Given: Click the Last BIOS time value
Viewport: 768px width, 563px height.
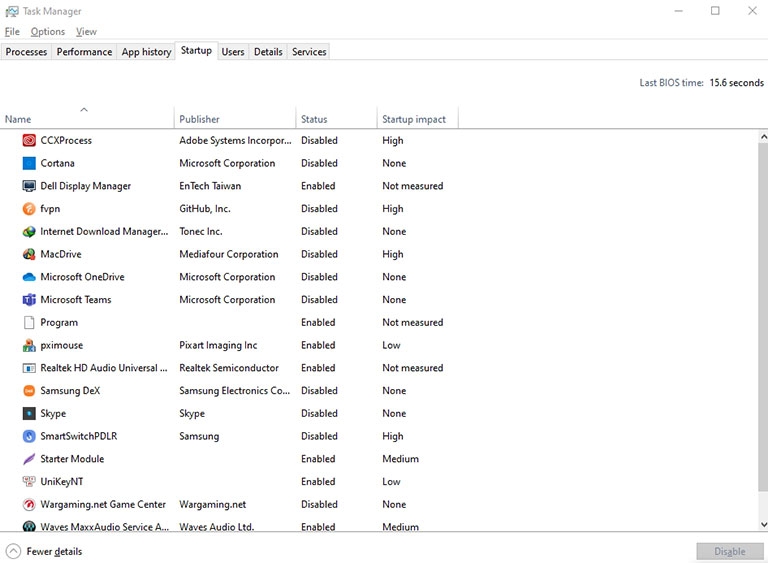Looking at the screenshot, I should pos(737,83).
